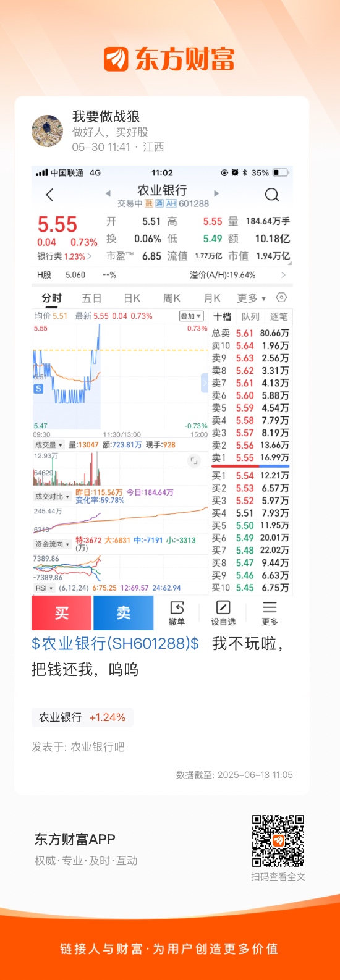
Task: Open the 资金流向 indicator dropdown
Action: pos(51,544)
